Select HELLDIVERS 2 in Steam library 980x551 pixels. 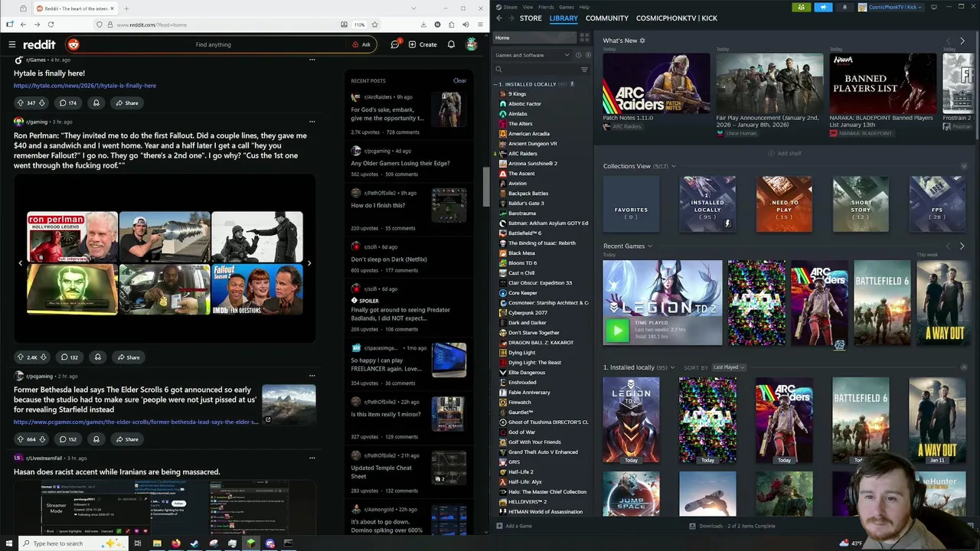click(x=528, y=502)
